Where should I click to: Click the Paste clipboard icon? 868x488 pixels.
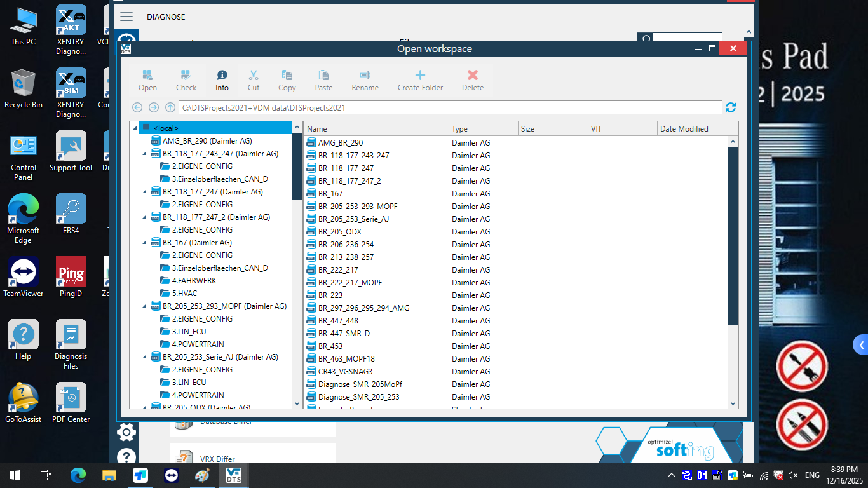point(323,79)
